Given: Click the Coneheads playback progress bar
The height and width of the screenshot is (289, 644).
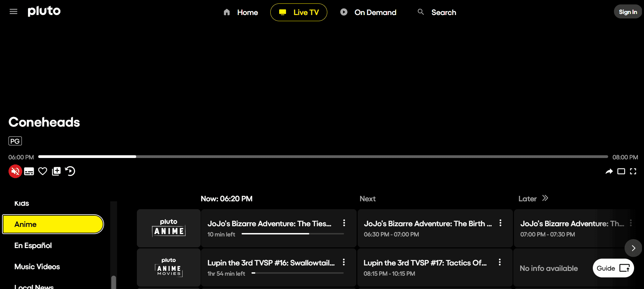Looking at the screenshot, I should (323, 157).
